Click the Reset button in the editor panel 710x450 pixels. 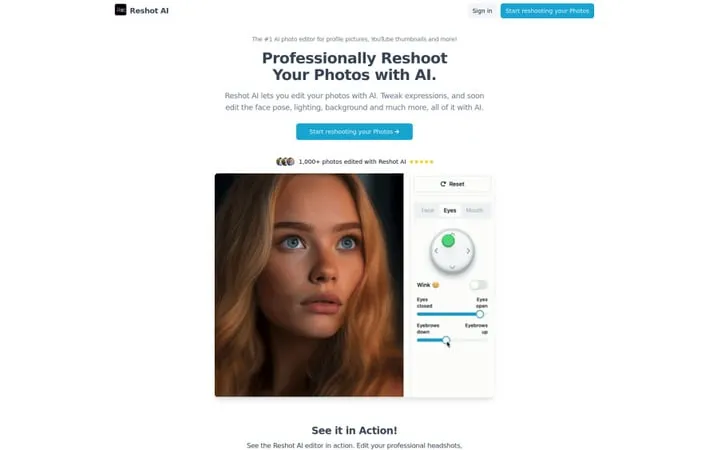click(x=452, y=184)
